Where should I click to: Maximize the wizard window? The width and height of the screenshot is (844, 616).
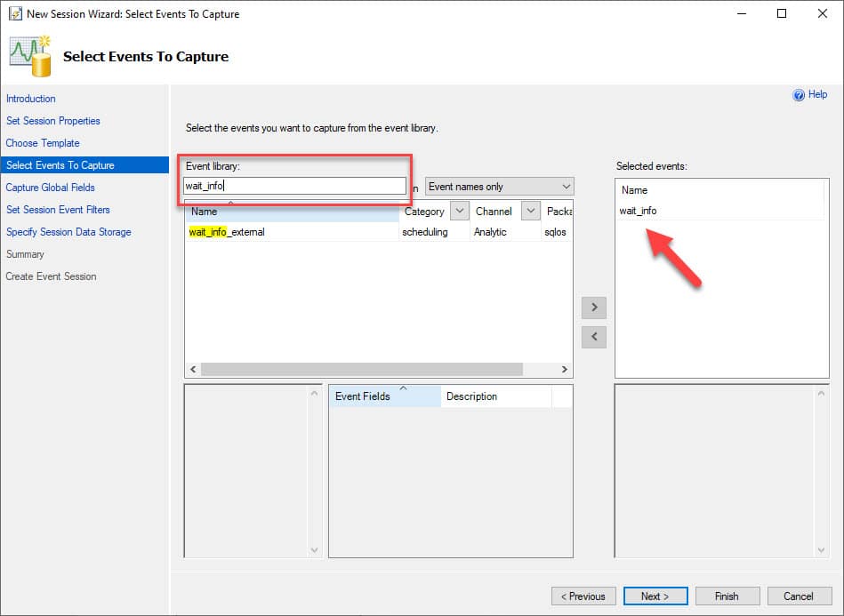782,13
